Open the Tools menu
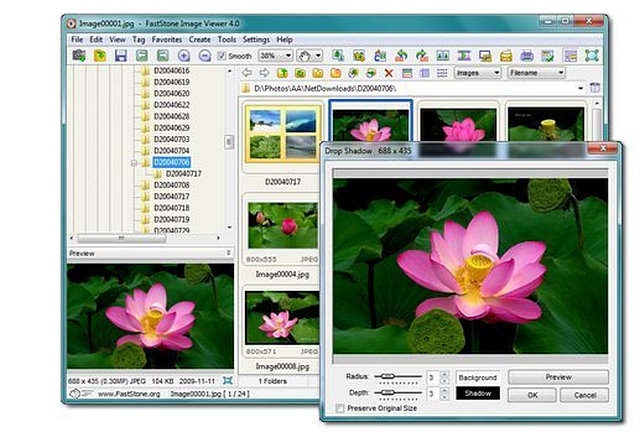Viewport: 640px width, 438px height. (x=227, y=40)
